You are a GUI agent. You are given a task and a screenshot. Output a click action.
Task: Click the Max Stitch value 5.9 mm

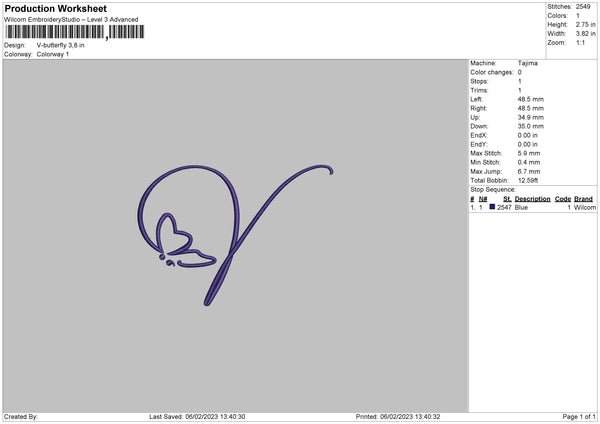pyautogui.click(x=529, y=153)
